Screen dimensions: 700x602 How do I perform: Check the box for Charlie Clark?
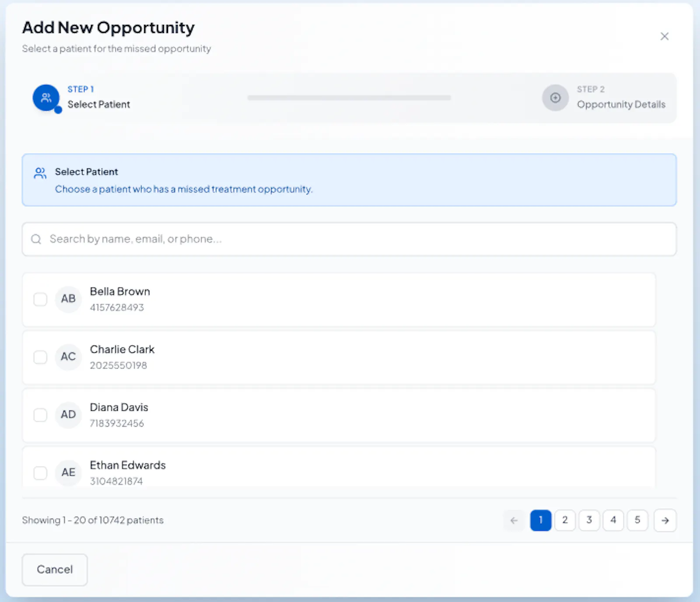tap(40, 357)
